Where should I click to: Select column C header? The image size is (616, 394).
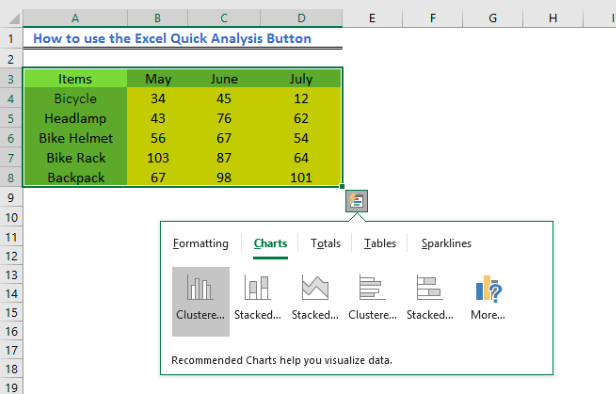point(224,18)
